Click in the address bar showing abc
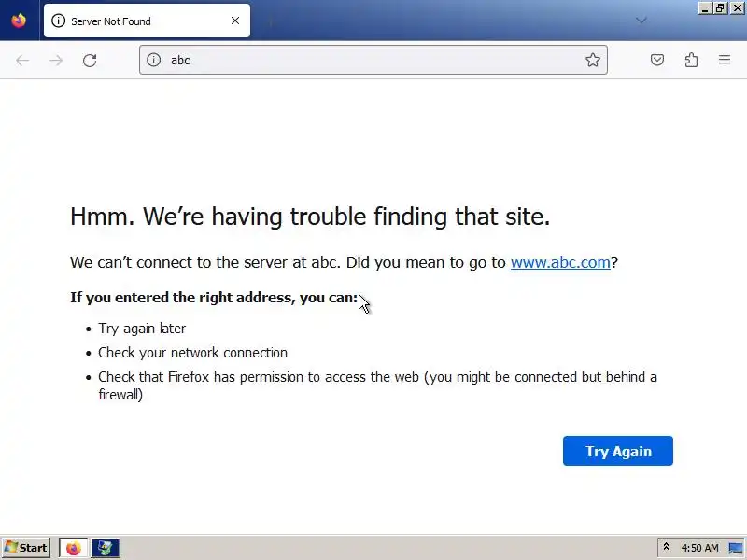 (373, 61)
